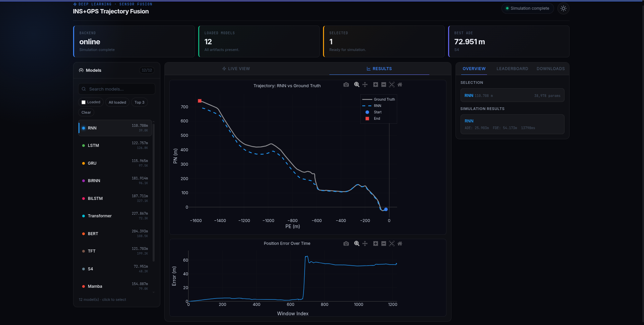The image size is (644, 325).
Task: Zoom in on Position Error plot
Action: point(376,243)
